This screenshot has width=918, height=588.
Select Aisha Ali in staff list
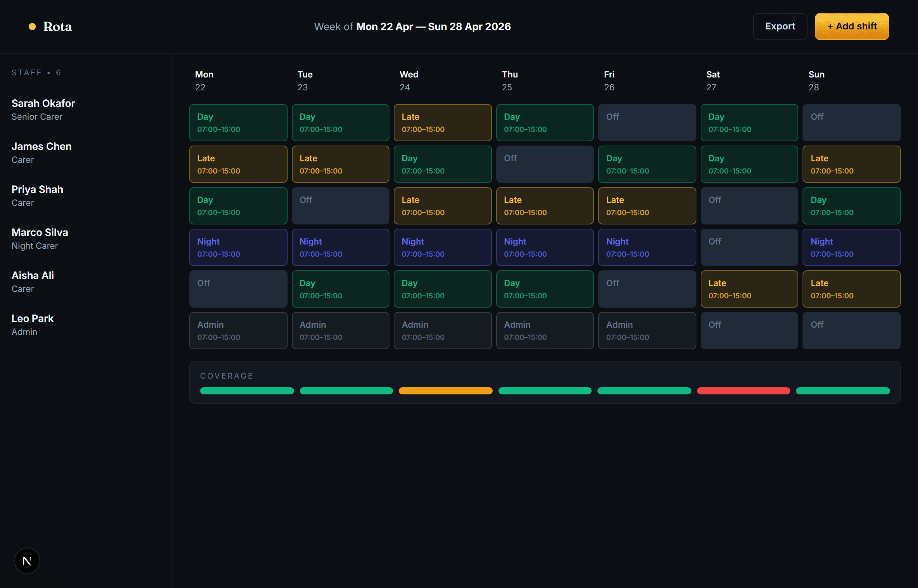pyautogui.click(x=86, y=282)
